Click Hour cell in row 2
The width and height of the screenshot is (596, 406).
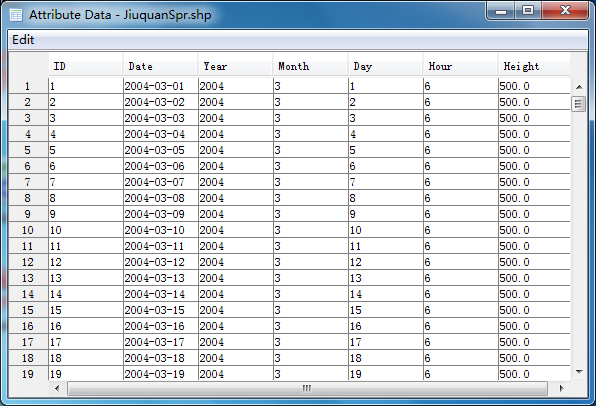461,102
